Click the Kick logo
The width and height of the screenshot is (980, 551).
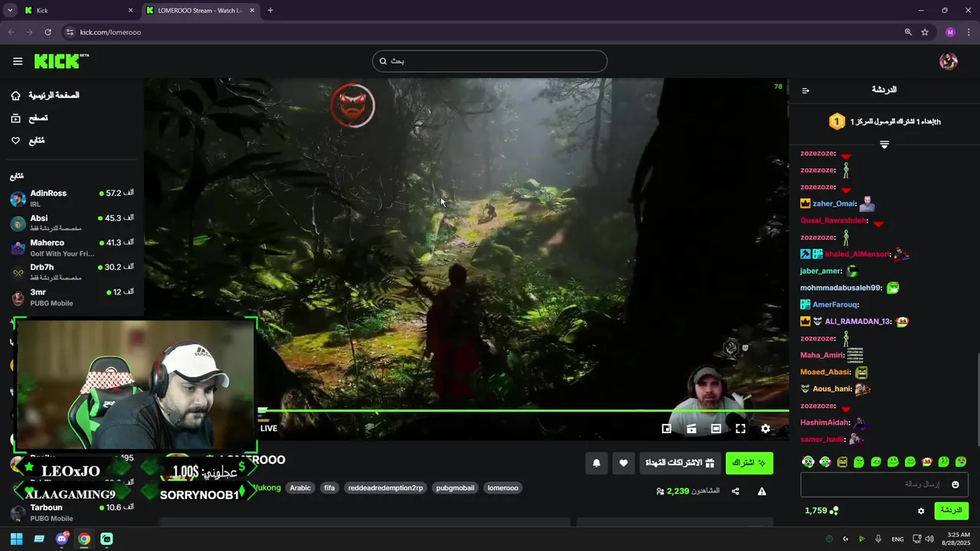(61, 61)
